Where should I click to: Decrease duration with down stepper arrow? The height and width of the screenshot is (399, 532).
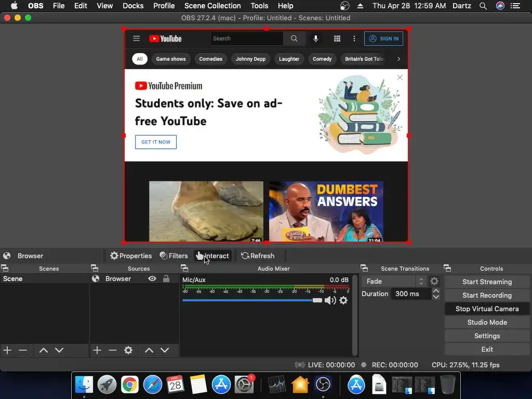[x=436, y=297]
